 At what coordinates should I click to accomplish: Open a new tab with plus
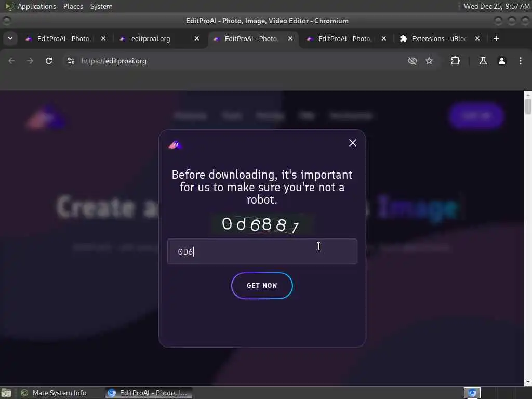pyautogui.click(x=496, y=38)
